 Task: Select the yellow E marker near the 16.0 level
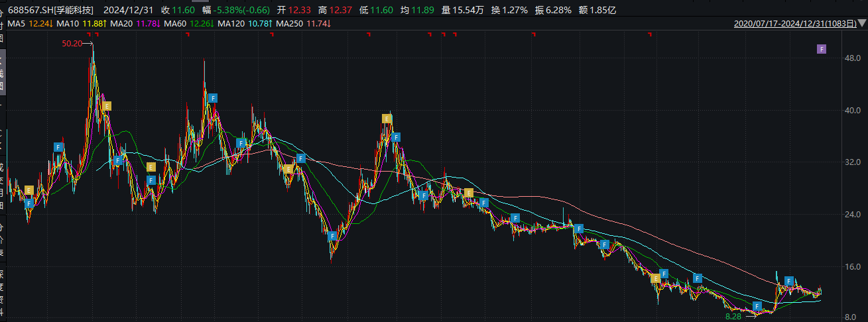tap(655, 278)
